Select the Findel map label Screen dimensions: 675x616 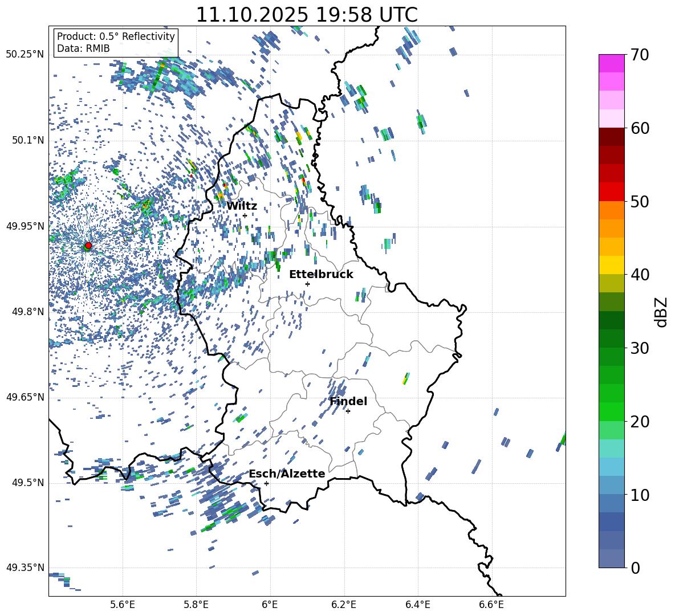point(348,401)
